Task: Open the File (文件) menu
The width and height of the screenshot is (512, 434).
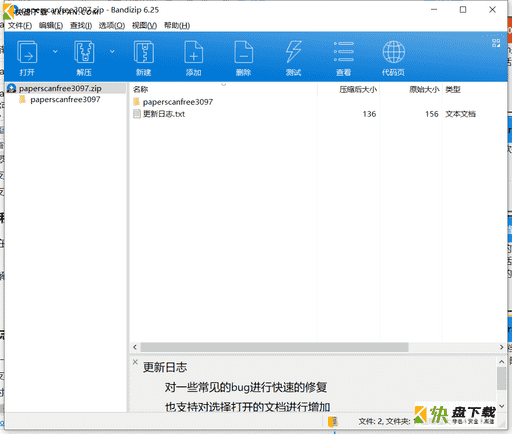Action: tap(20, 26)
